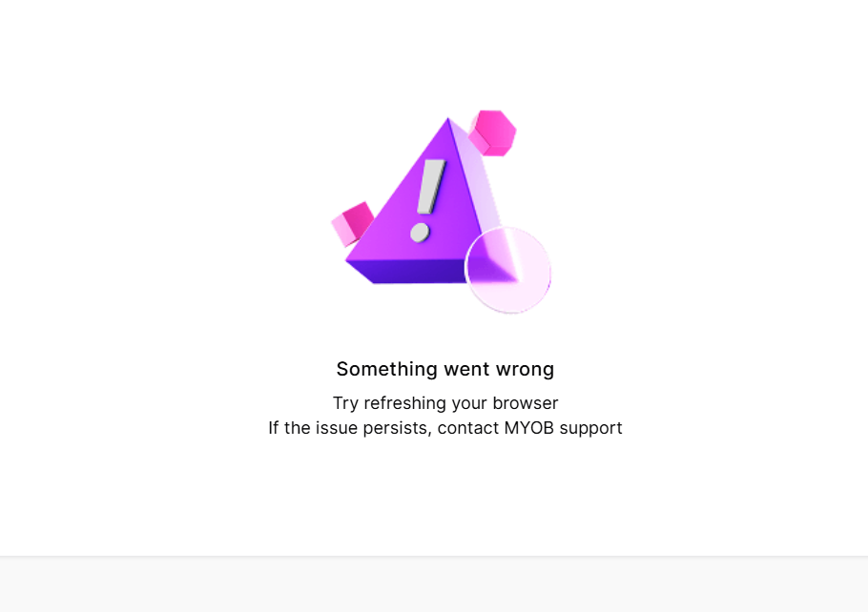Click the word "browser" in the message
Viewport: 868px width, 612px height.
coord(526,403)
